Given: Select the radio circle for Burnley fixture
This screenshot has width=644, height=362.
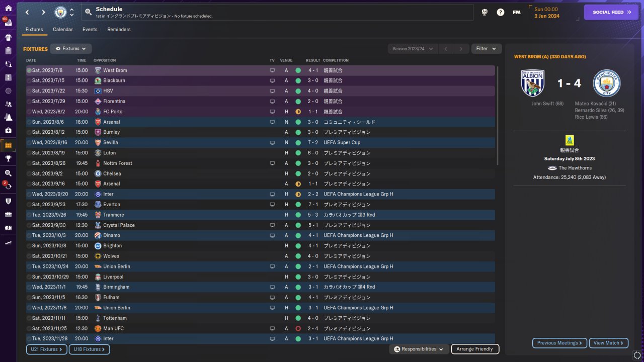Looking at the screenshot, I should tap(29, 132).
